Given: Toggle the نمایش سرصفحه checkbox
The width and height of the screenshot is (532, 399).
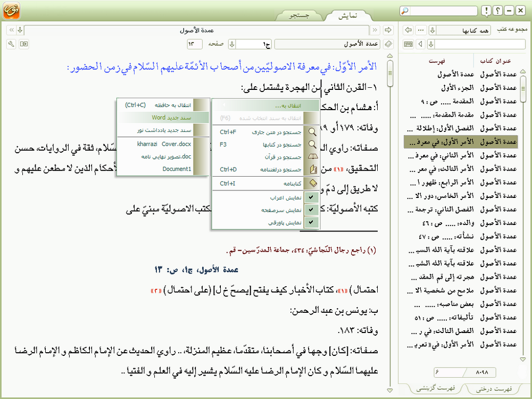Looking at the screenshot, I should [x=311, y=210].
